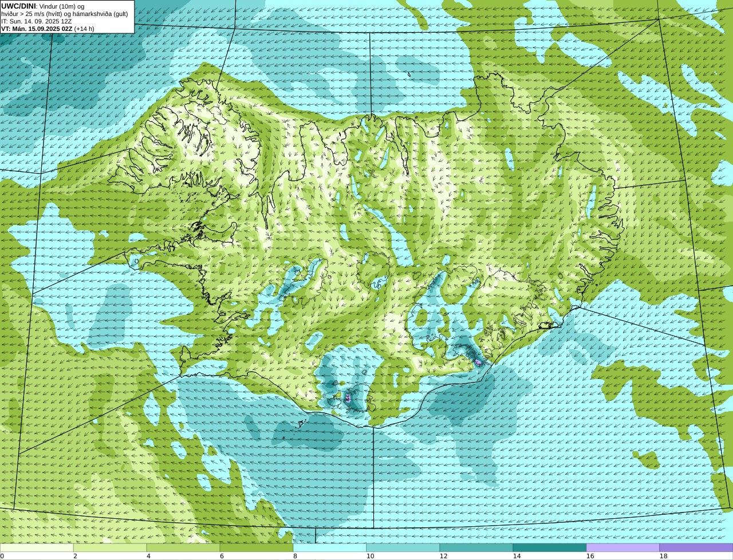Click the 2–4 m/s light green legend swatch
The width and height of the screenshot is (733, 560).
click(110, 547)
